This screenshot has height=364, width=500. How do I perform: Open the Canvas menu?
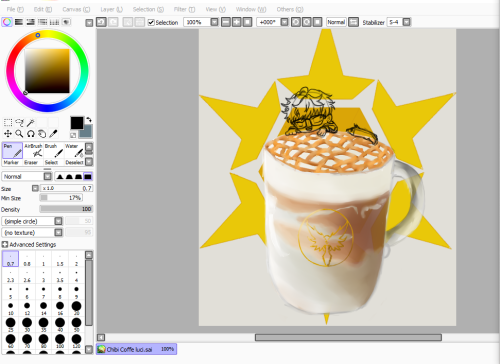coord(76,9)
